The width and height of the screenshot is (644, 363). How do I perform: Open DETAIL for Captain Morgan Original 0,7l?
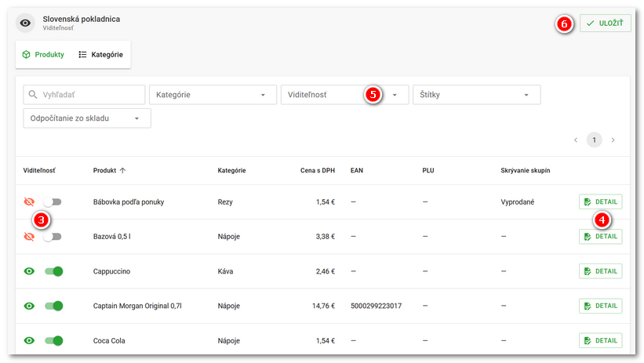600,306
